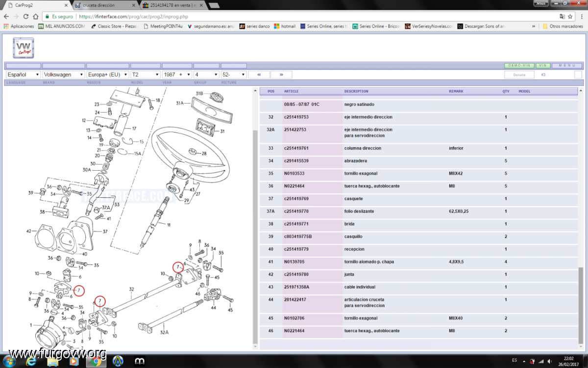Screen dimensions: 588x368
Task: Switch to the cruceta dirección tab
Action: point(104,5)
